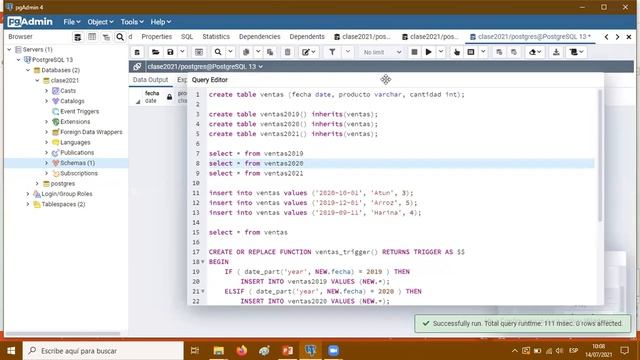The image size is (640, 360).
Task: Click the Delete trash icon in query toolbar
Action: pyautogui.click(x=287, y=52)
